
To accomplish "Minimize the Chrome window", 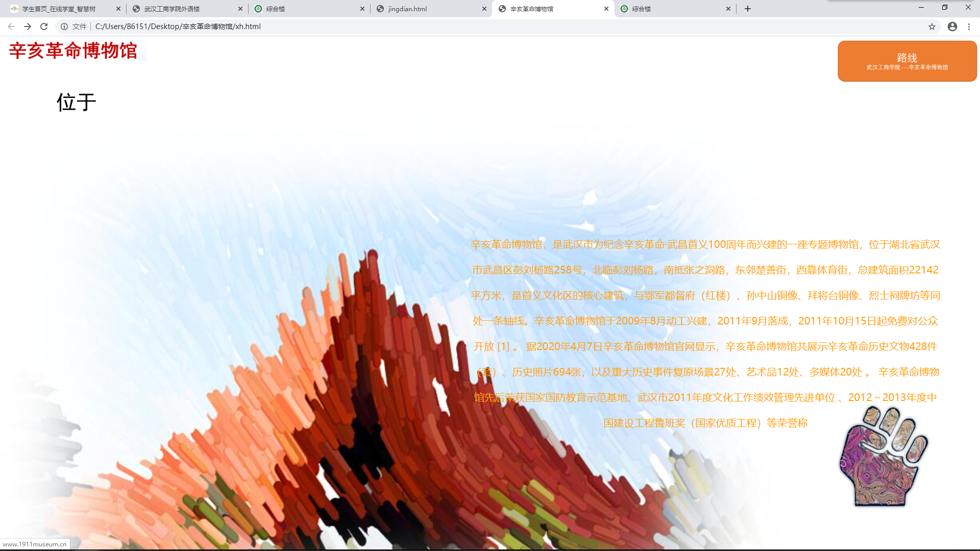I will click(921, 8).
